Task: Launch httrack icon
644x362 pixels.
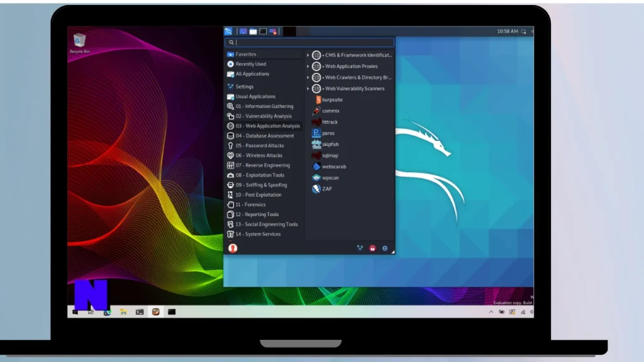Action: pos(316,122)
